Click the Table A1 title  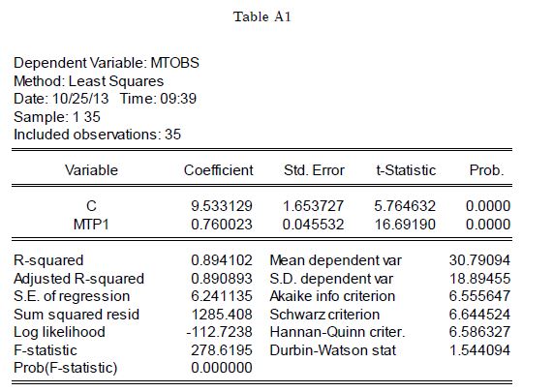(262, 16)
